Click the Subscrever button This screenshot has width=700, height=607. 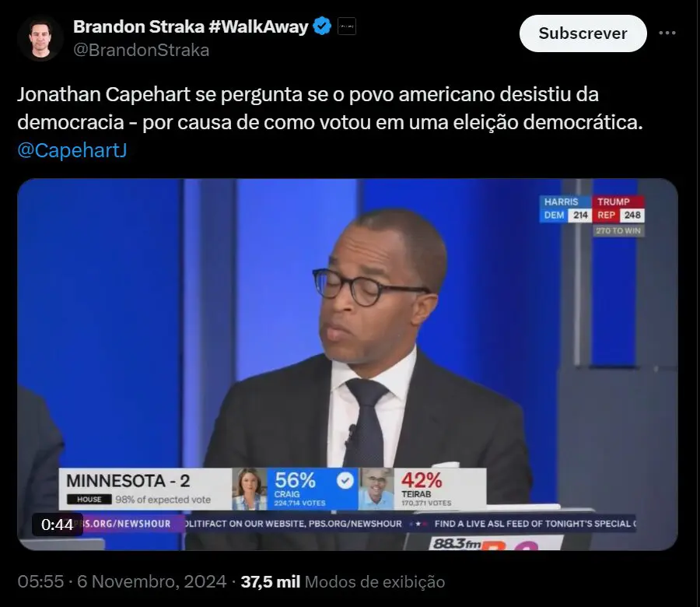point(583,33)
